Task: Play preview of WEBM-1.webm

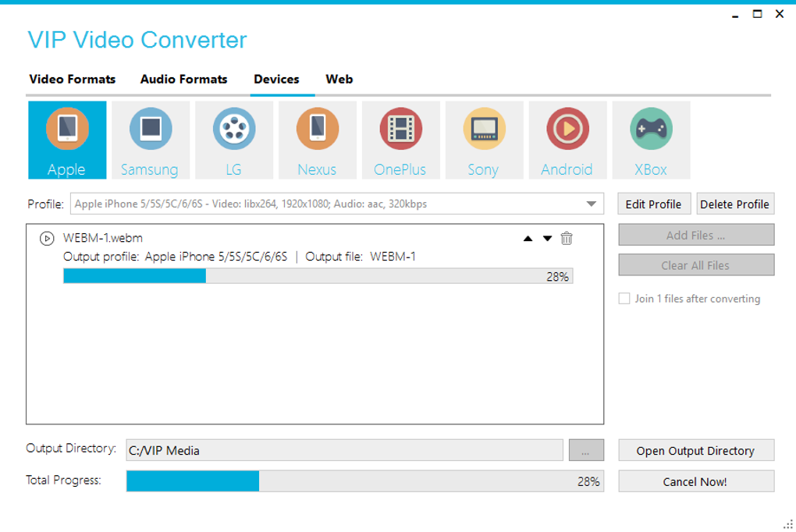Action: (x=47, y=238)
